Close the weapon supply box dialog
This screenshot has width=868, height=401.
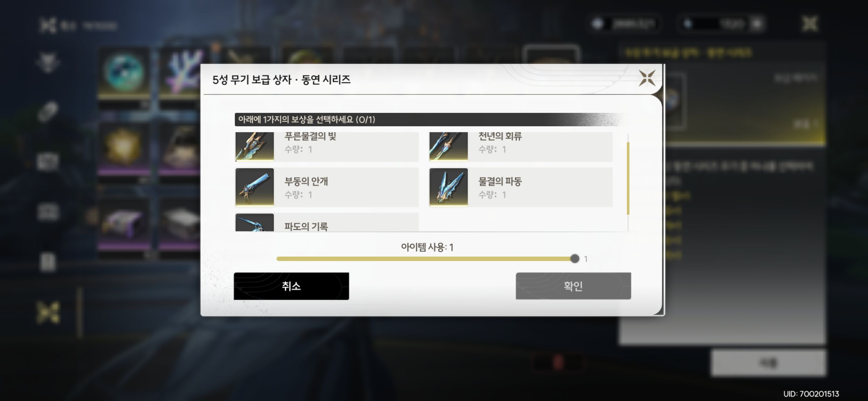tap(647, 78)
